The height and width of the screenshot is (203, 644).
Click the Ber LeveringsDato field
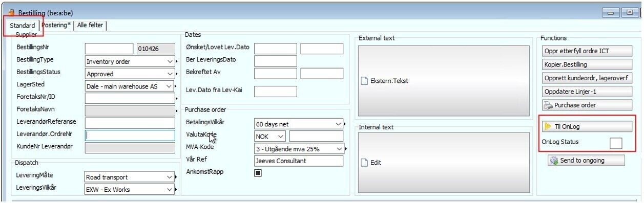276,61
